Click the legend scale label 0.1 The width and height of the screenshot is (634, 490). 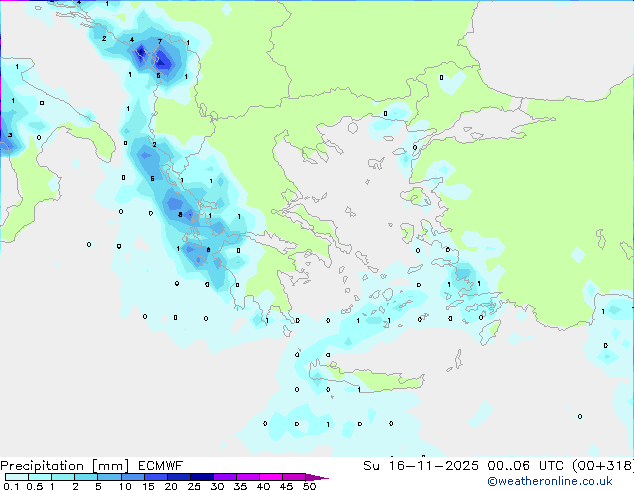[11, 486]
